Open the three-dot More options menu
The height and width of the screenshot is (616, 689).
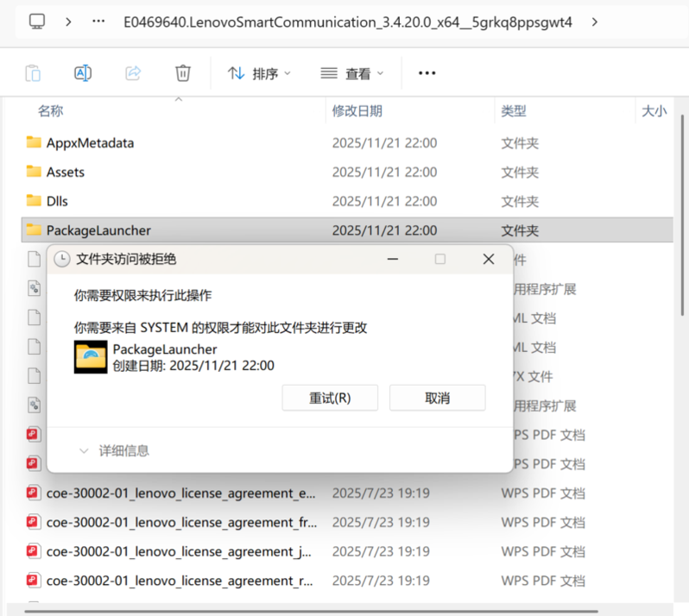(427, 73)
